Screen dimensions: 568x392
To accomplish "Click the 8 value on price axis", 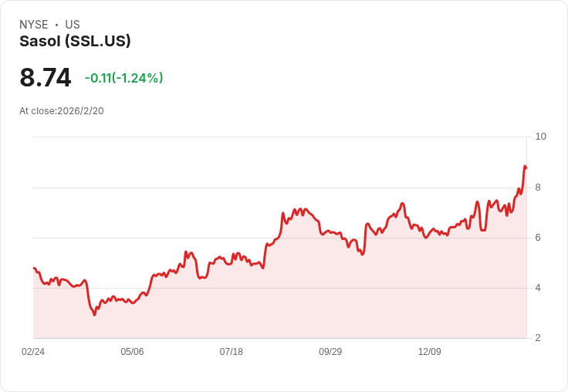I will (x=538, y=188).
